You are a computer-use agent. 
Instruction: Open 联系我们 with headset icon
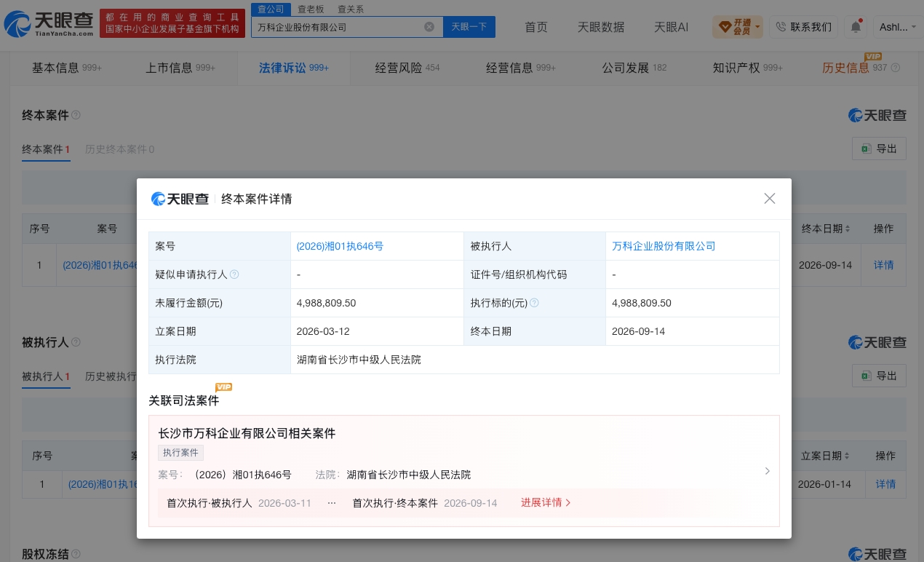[804, 27]
